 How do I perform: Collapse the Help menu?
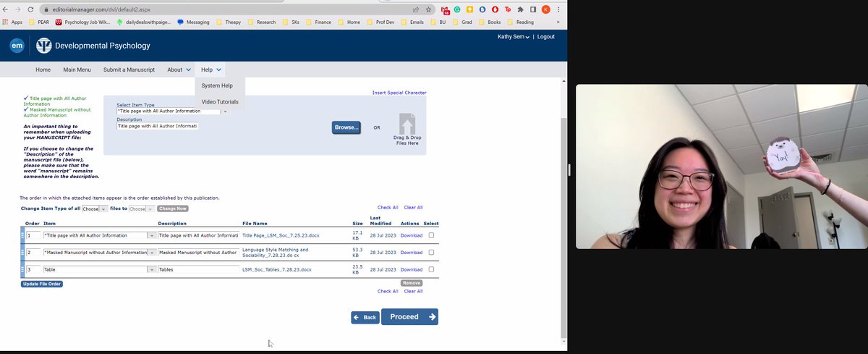point(210,69)
